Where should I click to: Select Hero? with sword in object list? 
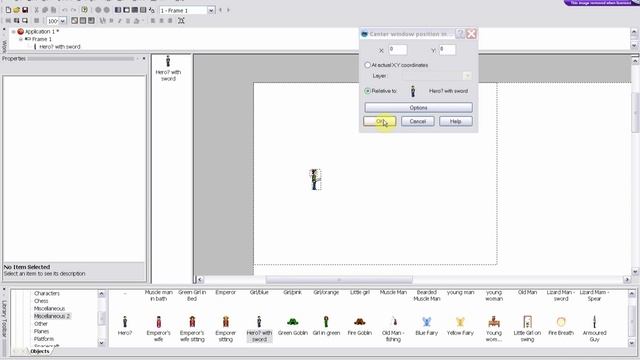point(168,69)
